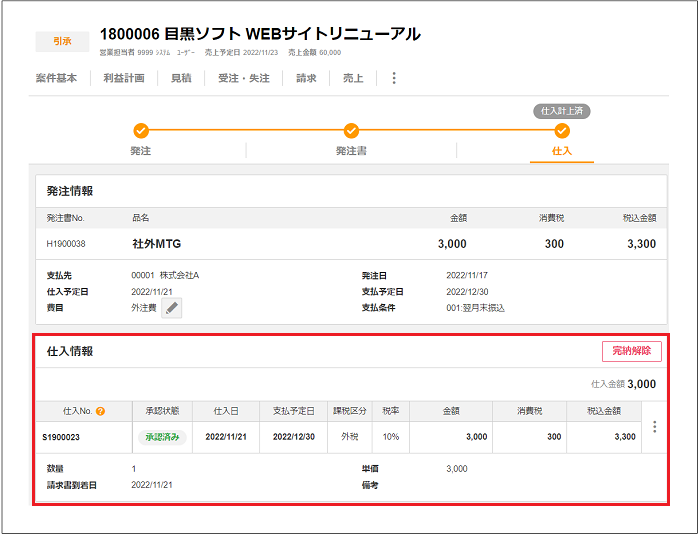The width and height of the screenshot is (700, 537).
Task: Click the 発注書 step checkmark circle
Action: point(351,130)
